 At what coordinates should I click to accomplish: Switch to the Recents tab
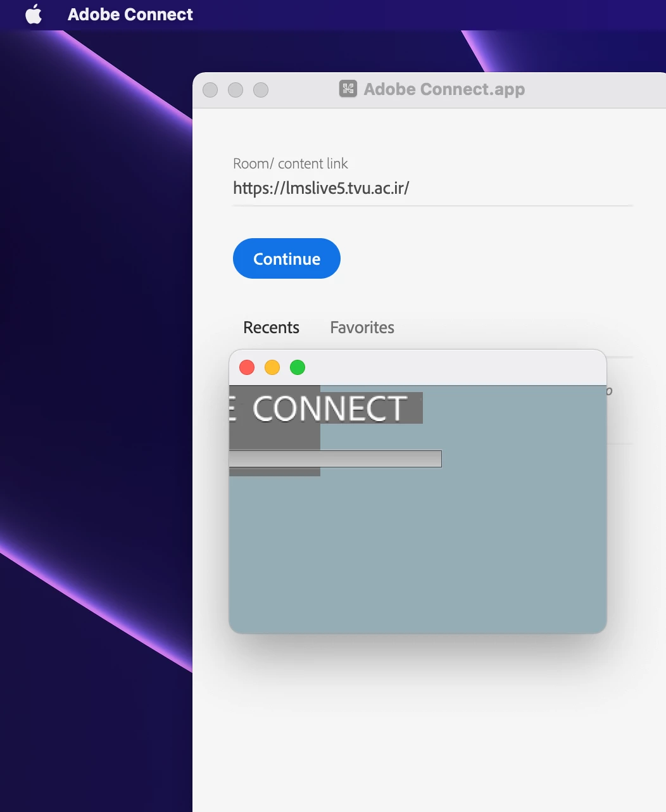click(271, 327)
